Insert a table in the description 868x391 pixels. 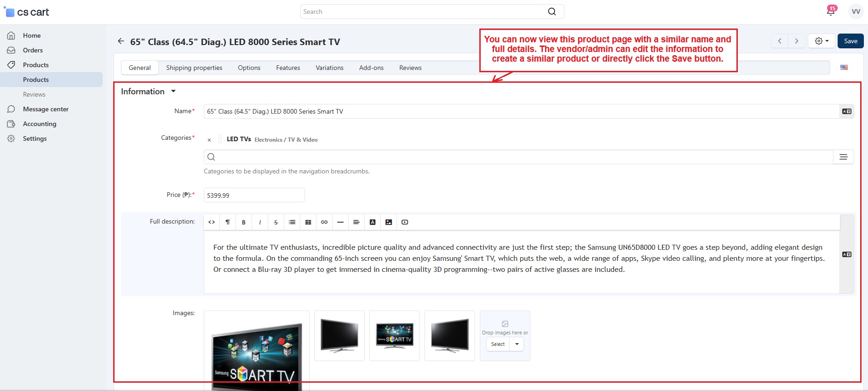coord(308,222)
